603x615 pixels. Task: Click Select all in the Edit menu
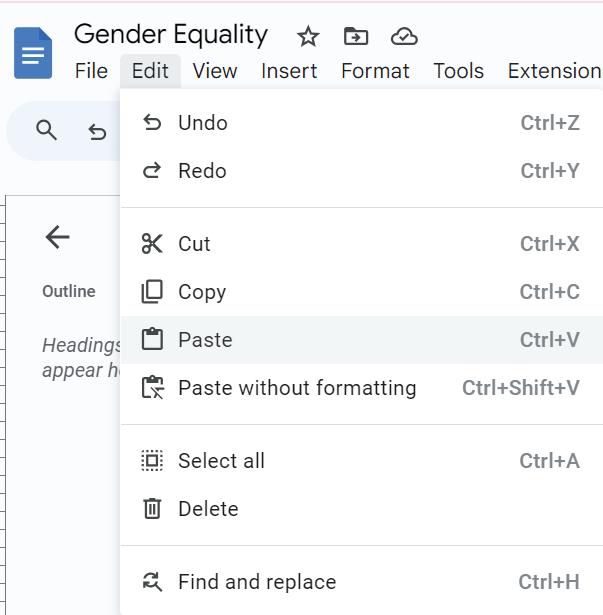(x=221, y=461)
